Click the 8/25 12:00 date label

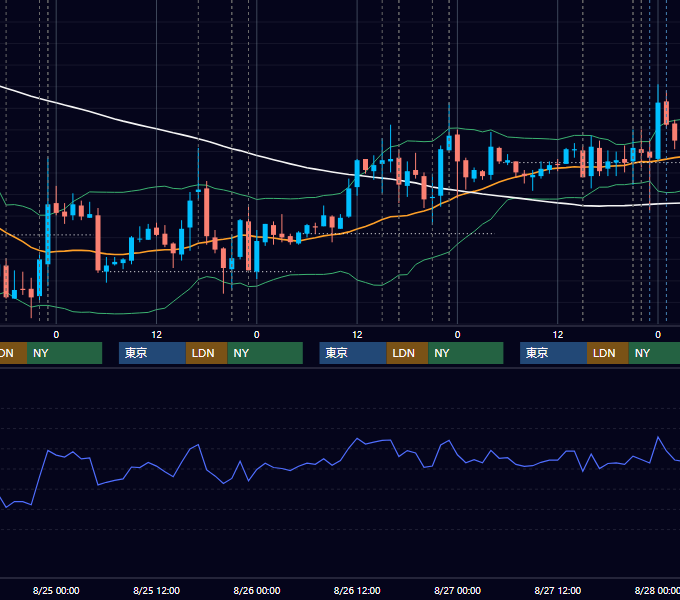pyautogui.click(x=156, y=590)
